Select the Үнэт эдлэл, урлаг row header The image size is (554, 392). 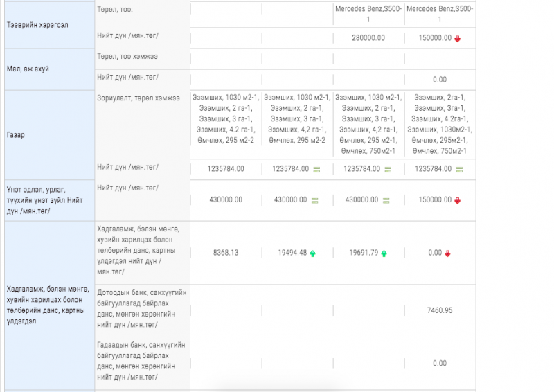point(43,199)
